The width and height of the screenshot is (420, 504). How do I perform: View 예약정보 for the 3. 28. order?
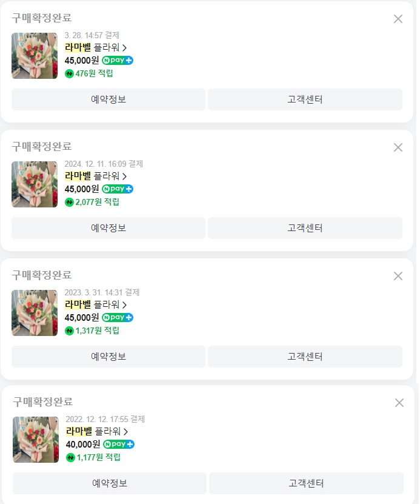click(108, 99)
